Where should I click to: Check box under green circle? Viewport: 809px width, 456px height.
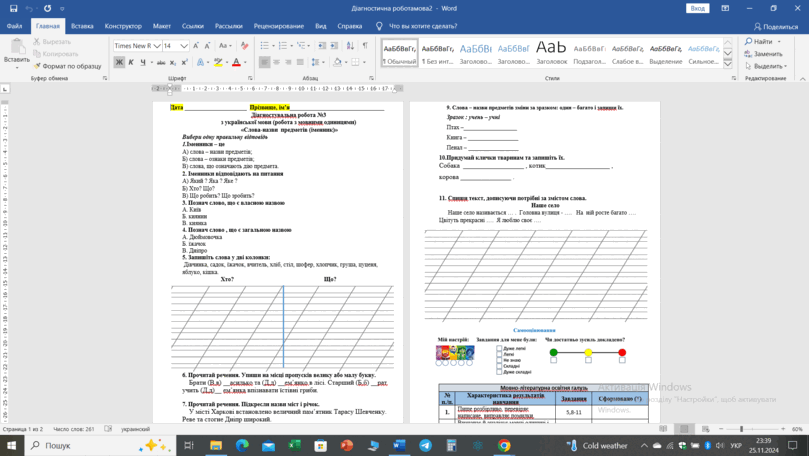(554, 360)
